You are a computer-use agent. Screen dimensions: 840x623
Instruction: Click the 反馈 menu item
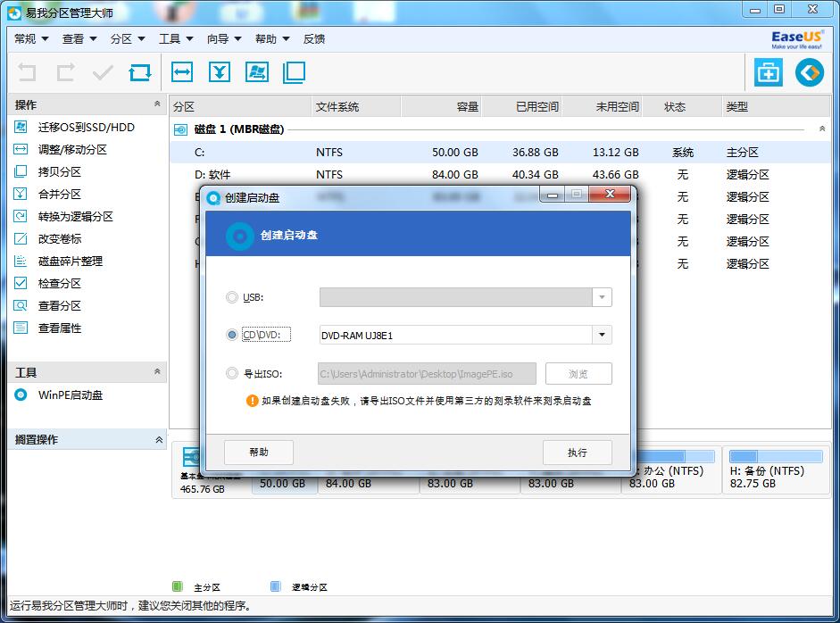click(x=314, y=38)
